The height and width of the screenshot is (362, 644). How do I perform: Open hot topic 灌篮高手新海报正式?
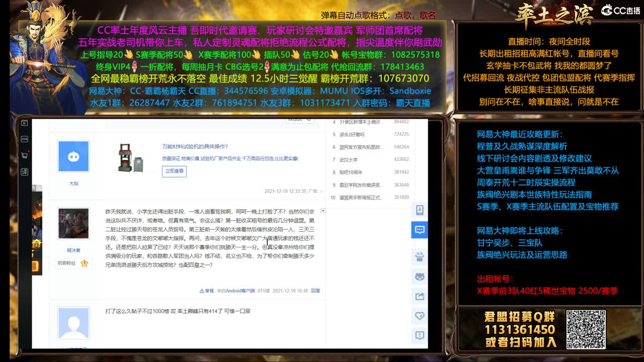(361, 198)
